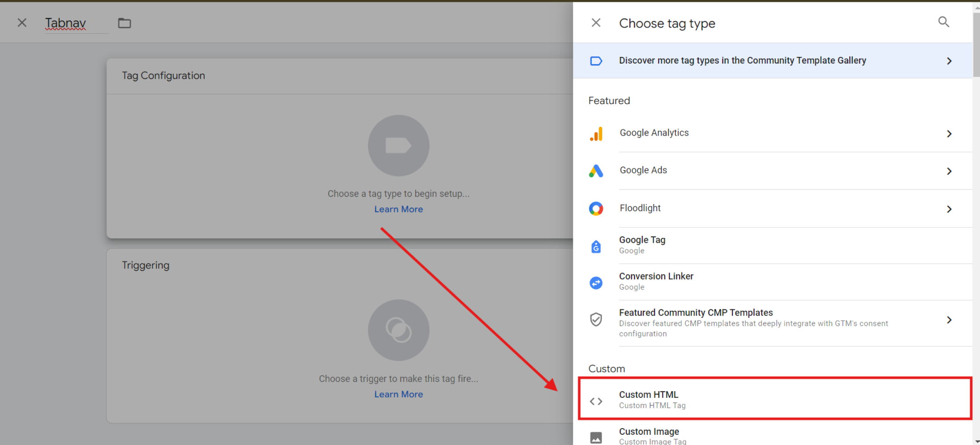This screenshot has width=980, height=445.
Task: Click the Google Ads logo icon
Action: coord(596,171)
